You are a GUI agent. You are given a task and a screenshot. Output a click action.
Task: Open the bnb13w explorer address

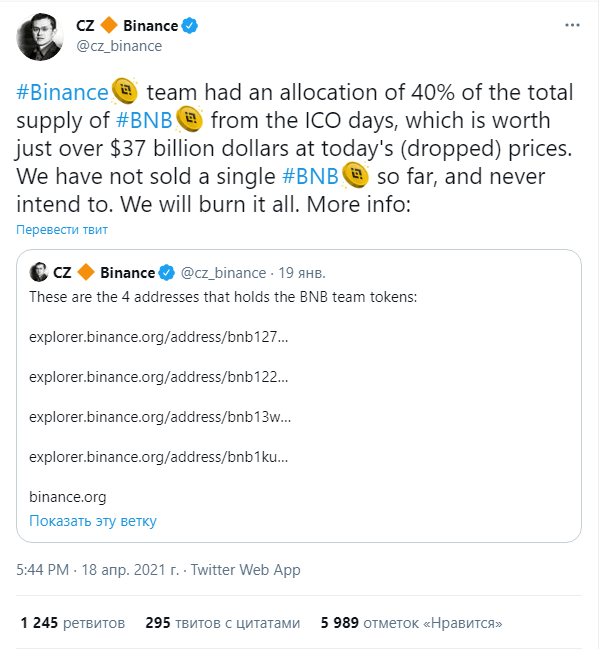click(160, 417)
